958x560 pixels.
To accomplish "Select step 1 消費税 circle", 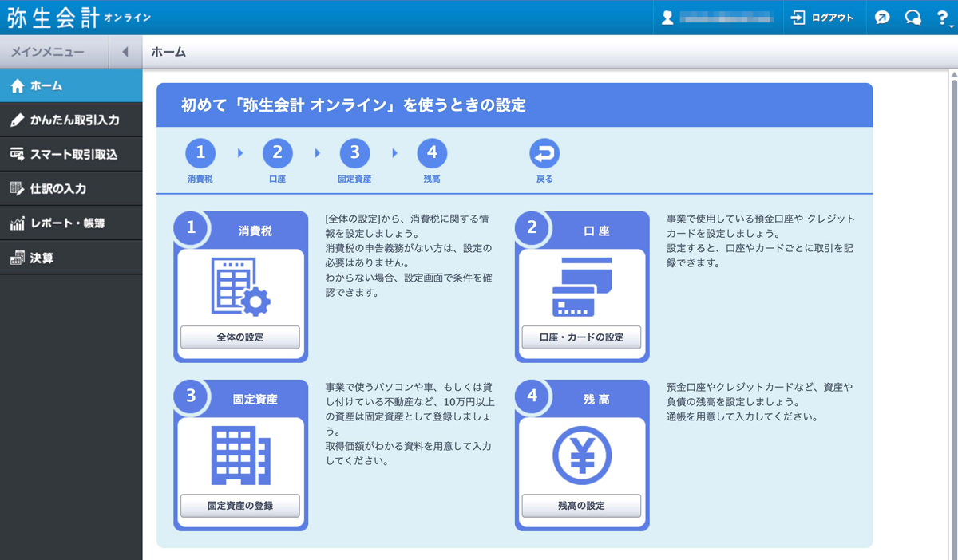I will click(200, 153).
